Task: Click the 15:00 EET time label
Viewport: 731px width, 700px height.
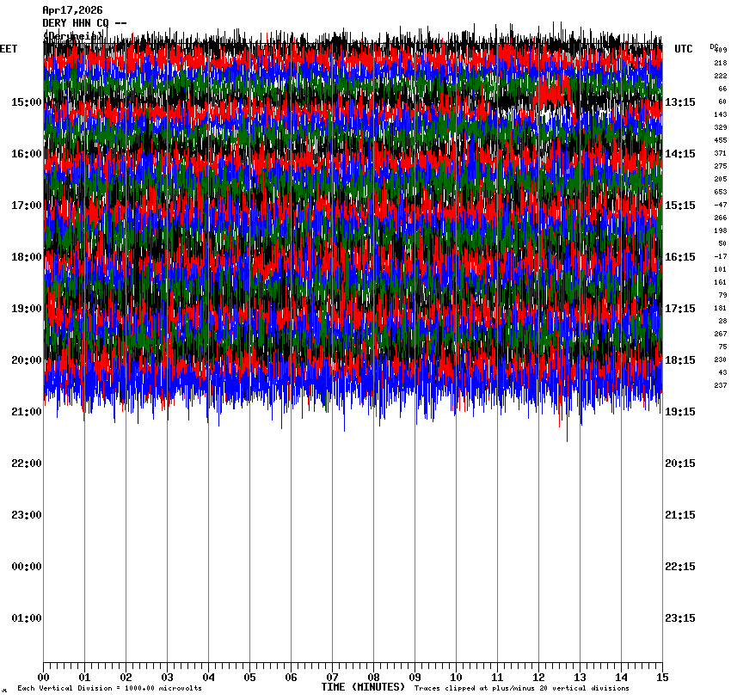Action: point(26,102)
